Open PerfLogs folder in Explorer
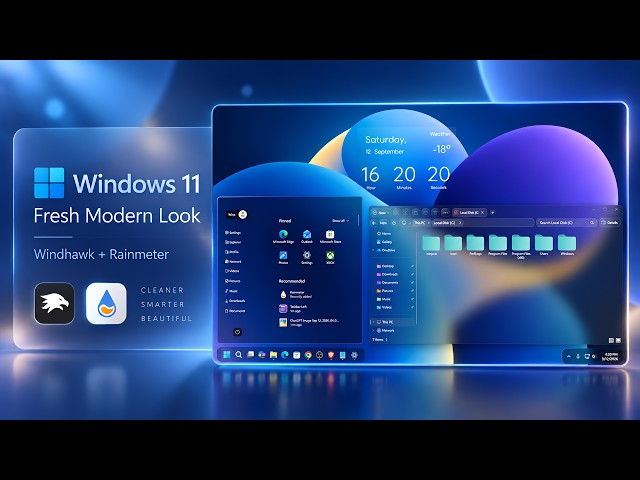This screenshot has height=480, width=640. point(475,245)
